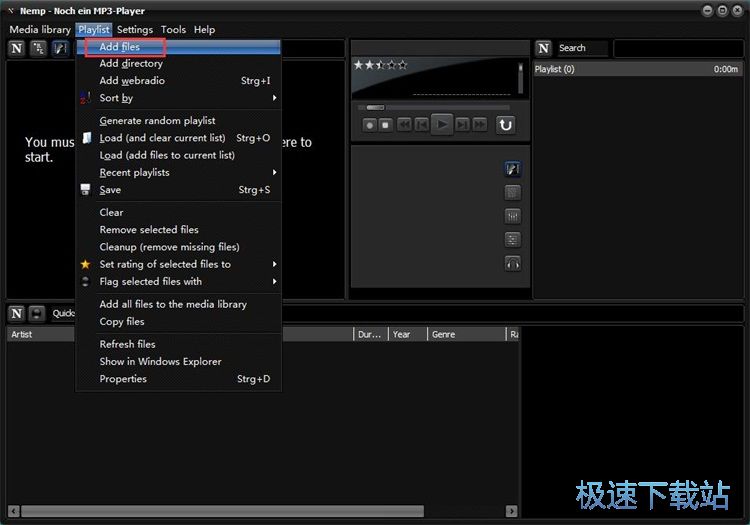Click the fifth rating star

402,65
